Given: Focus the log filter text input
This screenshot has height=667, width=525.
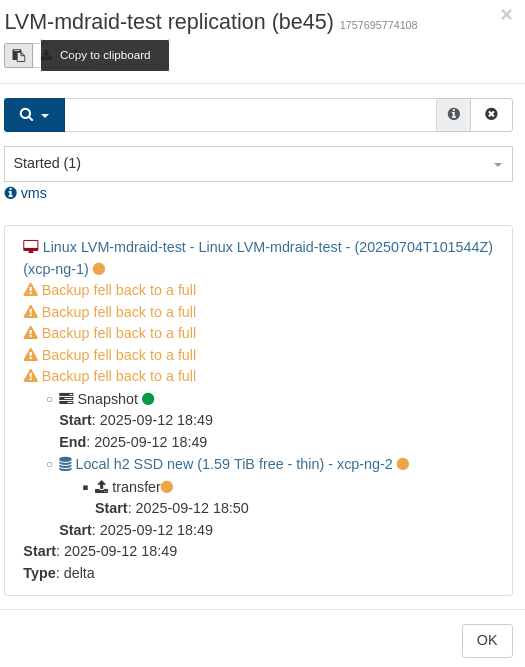Looking at the screenshot, I should (x=251, y=115).
